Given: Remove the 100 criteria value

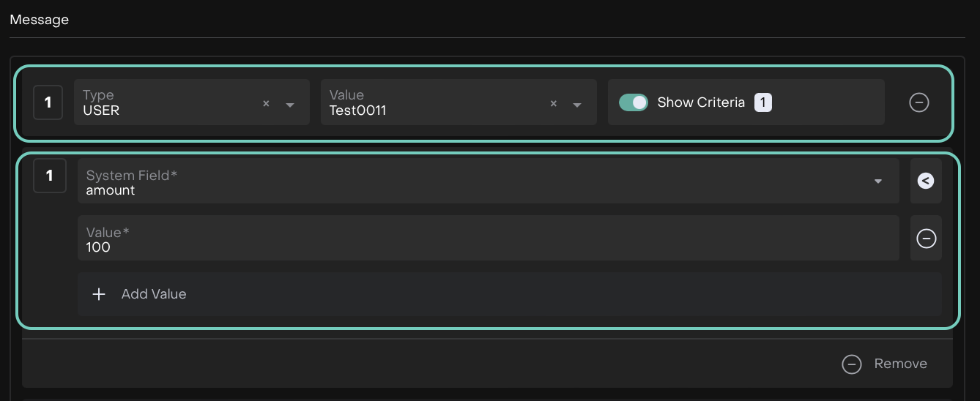Looking at the screenshot, I should pos(926,239).
